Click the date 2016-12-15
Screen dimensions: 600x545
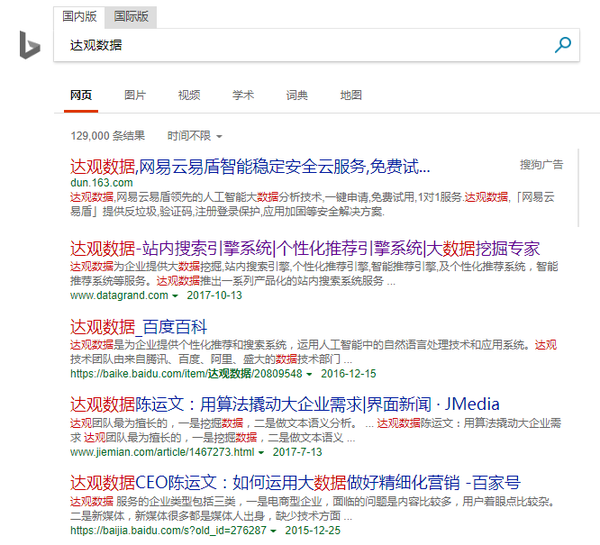tap(348, 374)
